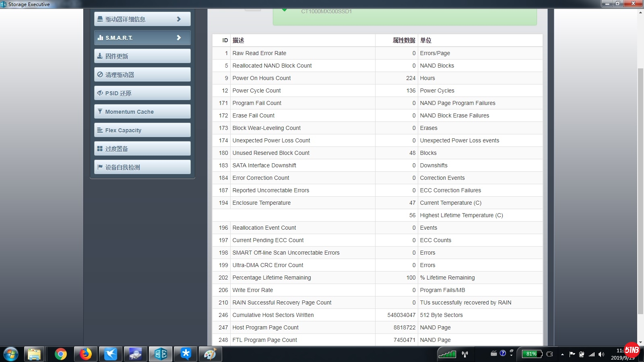Screen dimensions: 644x362
Task: Click the 清理驱动器 sanitize drive icon
Action: (100, 75)
